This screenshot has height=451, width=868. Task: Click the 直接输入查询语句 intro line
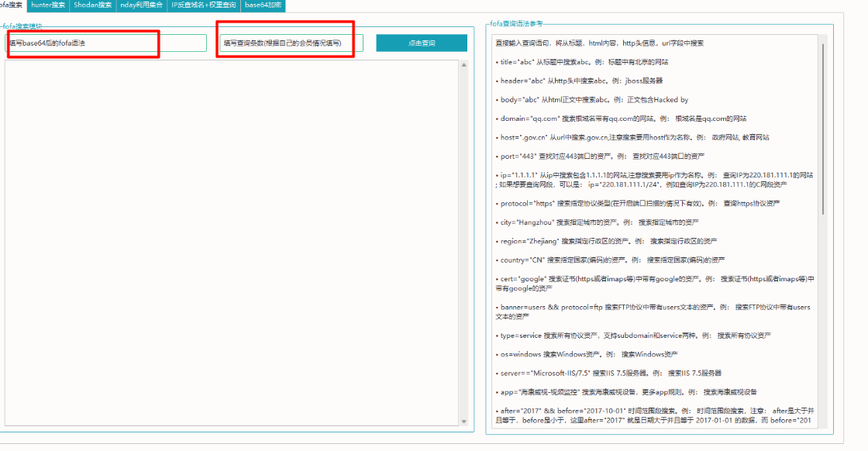[x=600, y=43]
